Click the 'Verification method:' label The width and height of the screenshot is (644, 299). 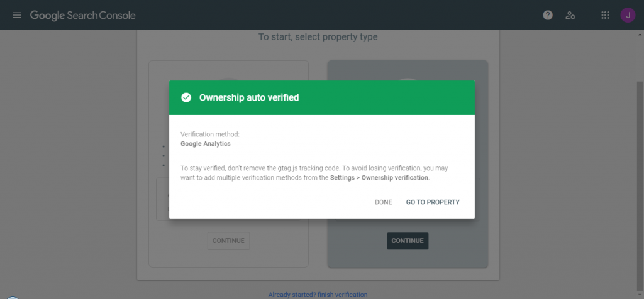(x=210, y=134)
